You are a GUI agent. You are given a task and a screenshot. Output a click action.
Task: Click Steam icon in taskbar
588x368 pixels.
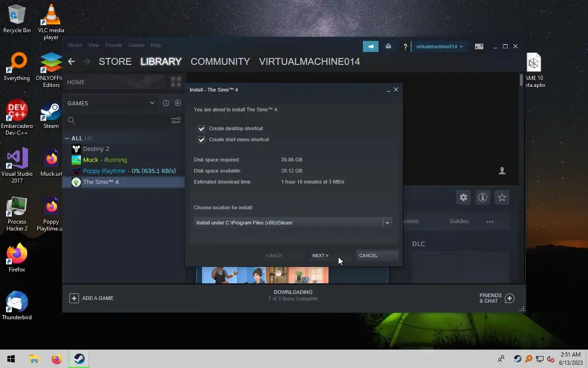79,359
